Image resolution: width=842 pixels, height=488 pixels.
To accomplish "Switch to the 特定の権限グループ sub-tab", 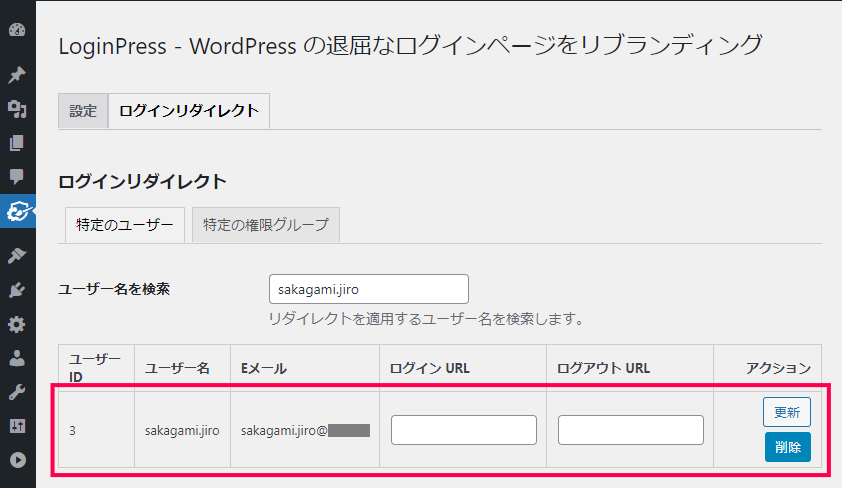I will [266, 225].
